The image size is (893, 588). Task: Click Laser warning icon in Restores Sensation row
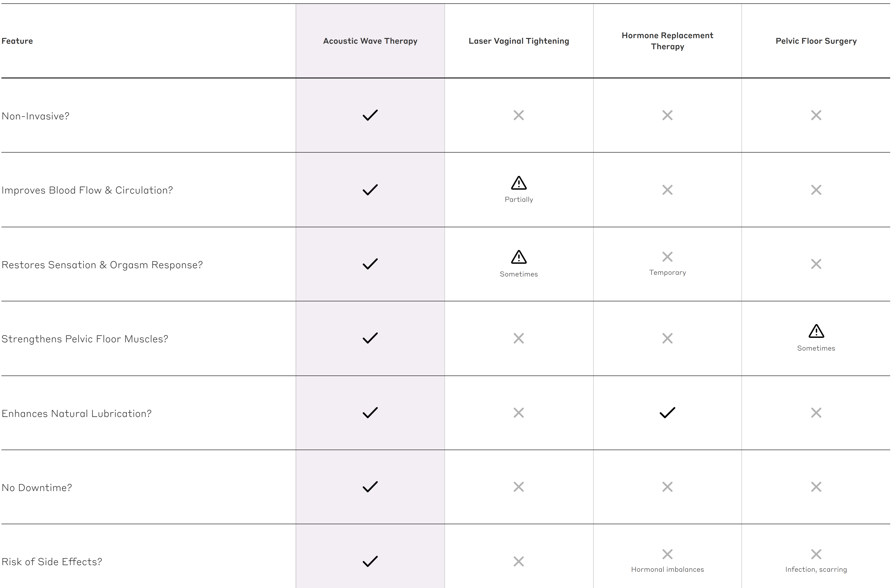(x=519, y=258)
